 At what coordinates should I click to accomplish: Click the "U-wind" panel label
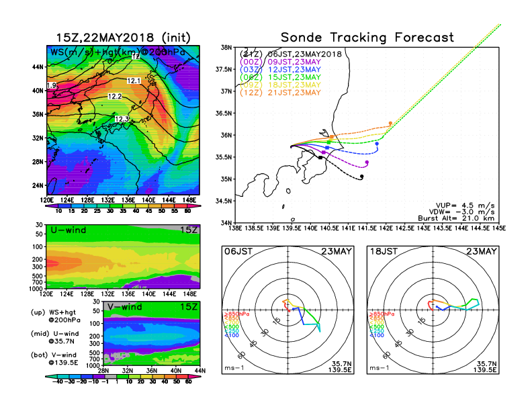(69, 230)
